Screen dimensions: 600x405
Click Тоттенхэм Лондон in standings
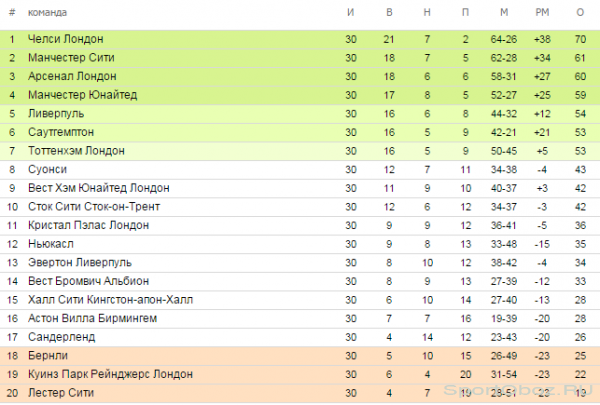[76, 151]
